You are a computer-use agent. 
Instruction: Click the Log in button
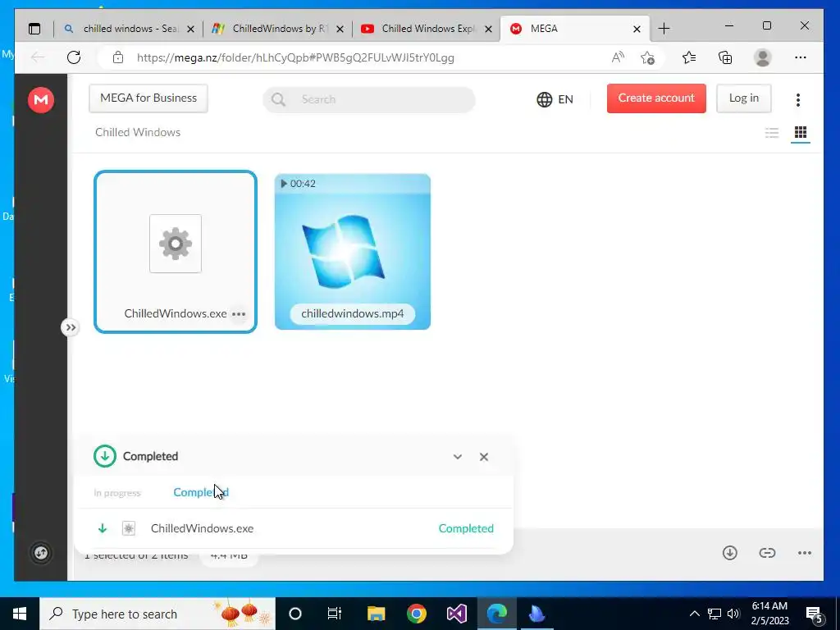point(743,98)
